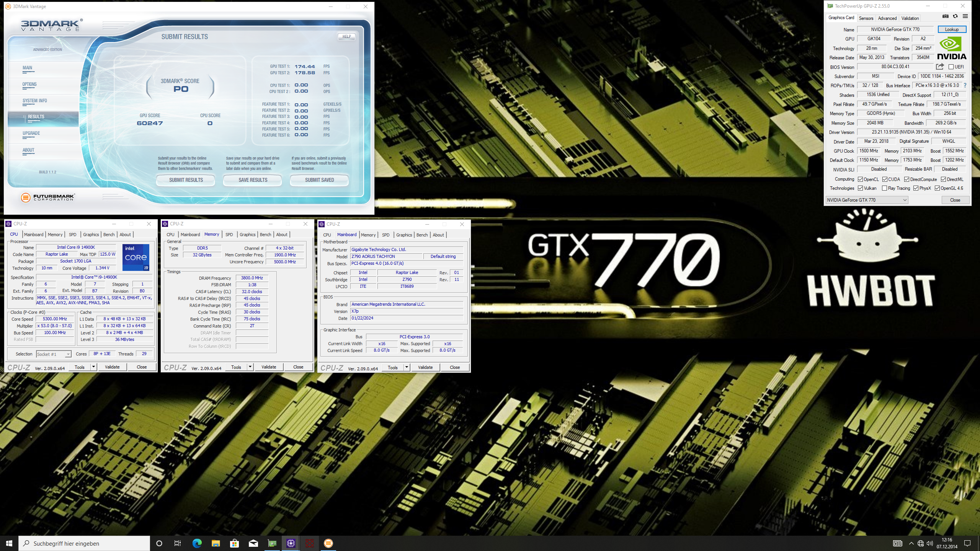
Task: Click the Lookup button in GPU-Z
Action: [952, 29]
